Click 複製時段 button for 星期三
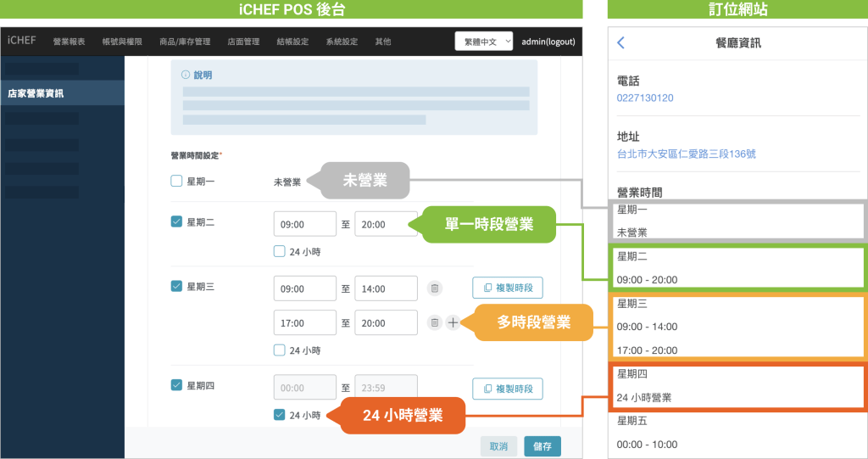The height and width of the screenshot is (459, 868). coord(507,288)
